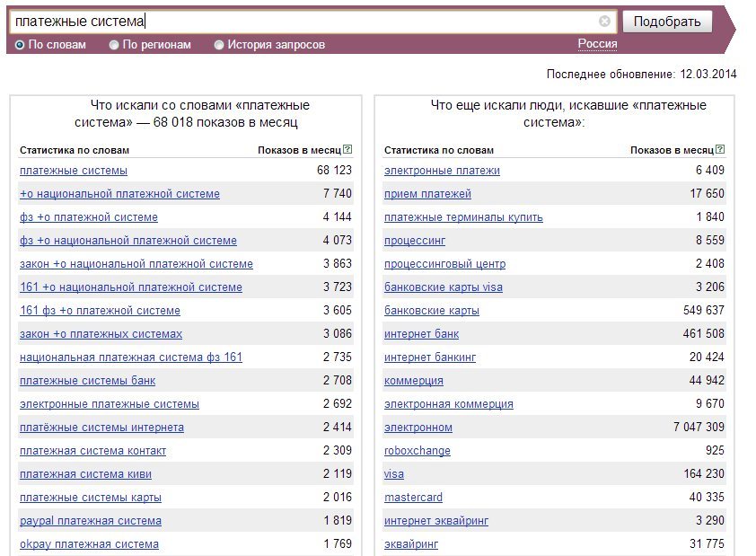The image size is (756, 556).
Task: Open 'roboxchange' related query
Action: point(417,451)
